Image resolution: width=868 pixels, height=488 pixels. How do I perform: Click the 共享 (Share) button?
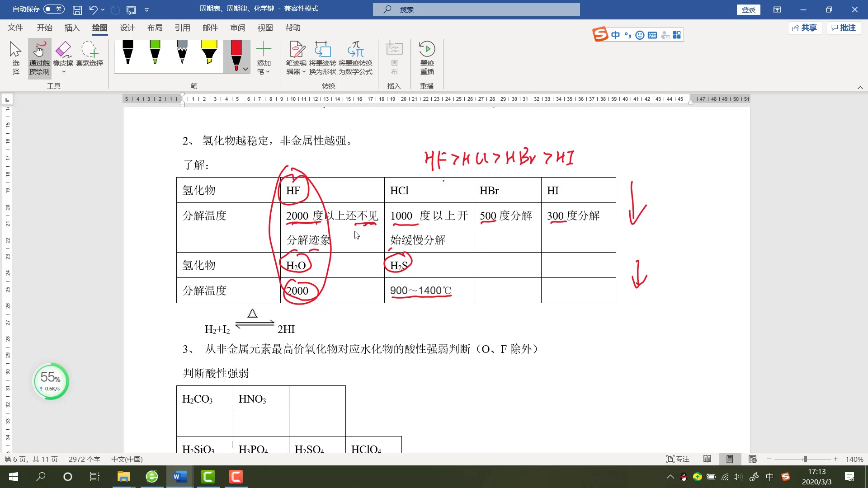click(805, 28)
